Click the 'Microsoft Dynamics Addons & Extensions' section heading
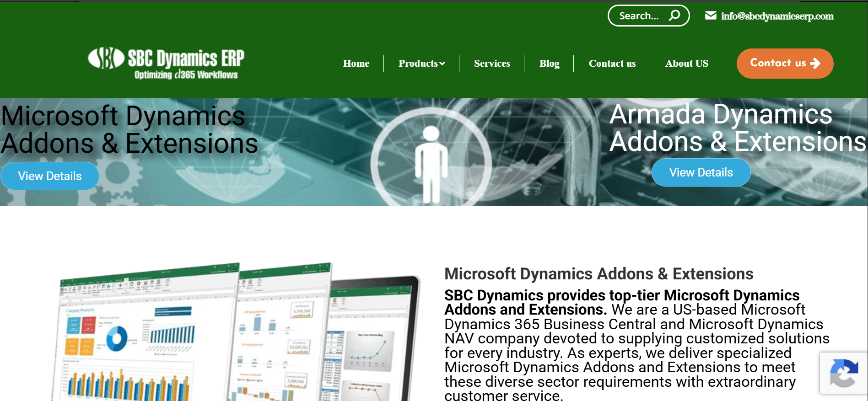Viewport: 868px width, 401px height. [599, 274]
